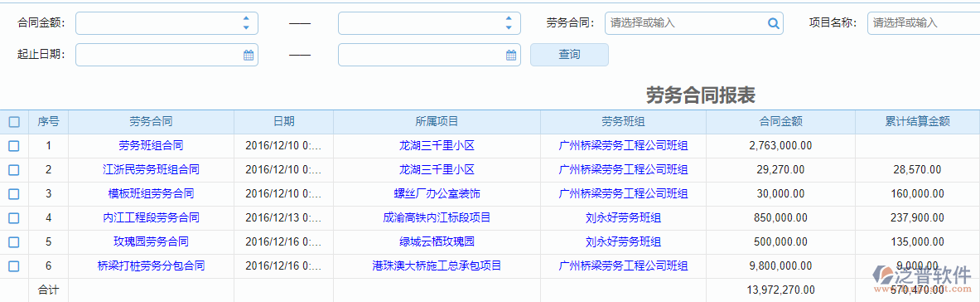Open the 成渝高铁内江标段项目 link

coord(437,218)
